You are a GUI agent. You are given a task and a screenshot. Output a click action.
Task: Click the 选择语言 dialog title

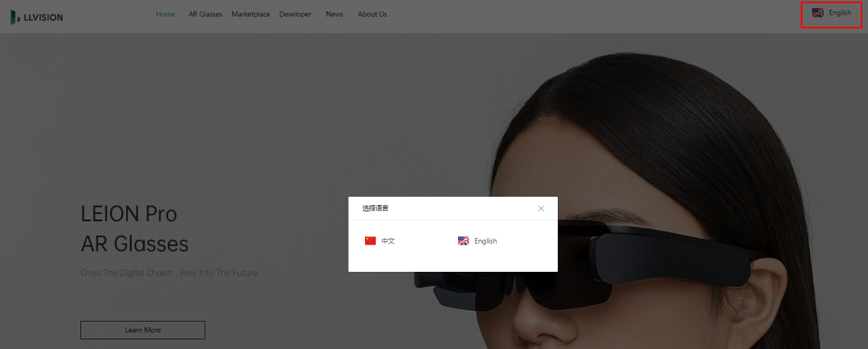click(375, 208)
